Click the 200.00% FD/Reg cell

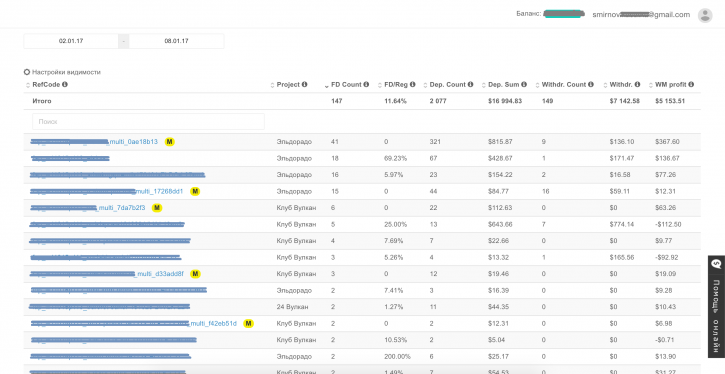pyautogui.click(x=397, y=357)
